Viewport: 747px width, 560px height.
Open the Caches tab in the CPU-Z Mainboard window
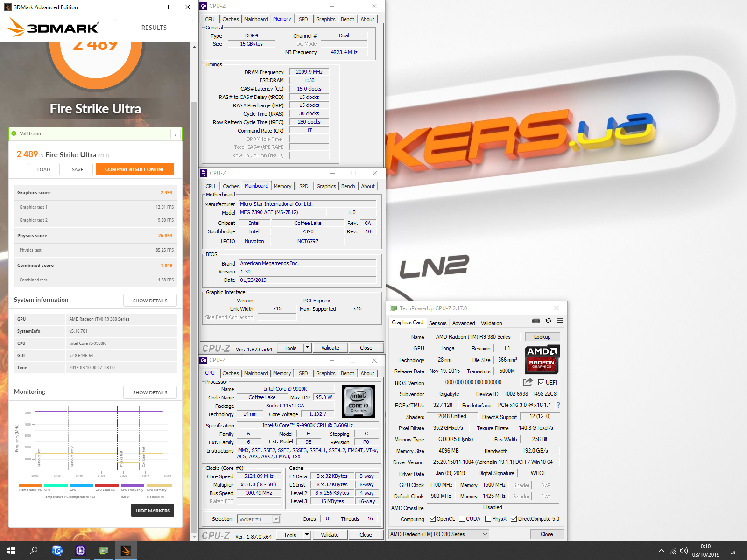click(x=231, y=186)
